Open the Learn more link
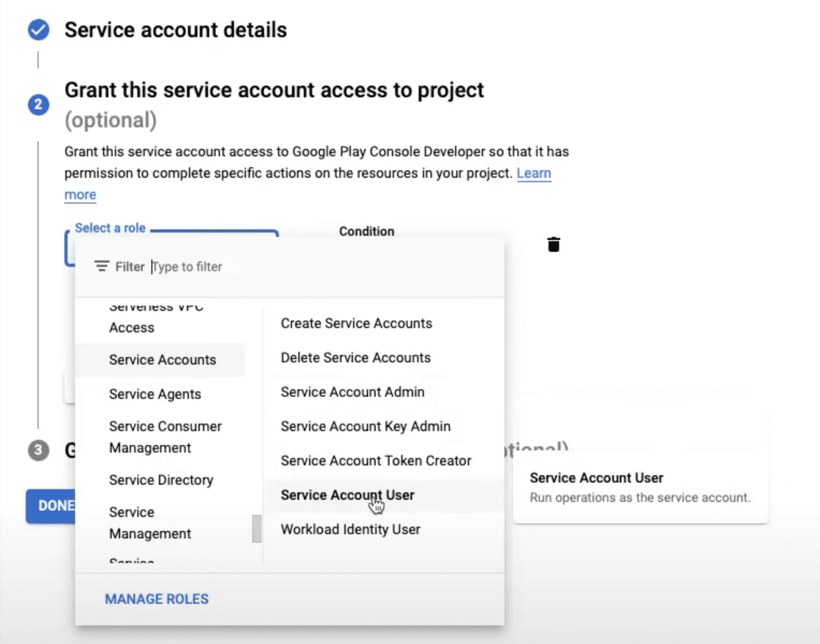The image size is (820, 644). 534,173
